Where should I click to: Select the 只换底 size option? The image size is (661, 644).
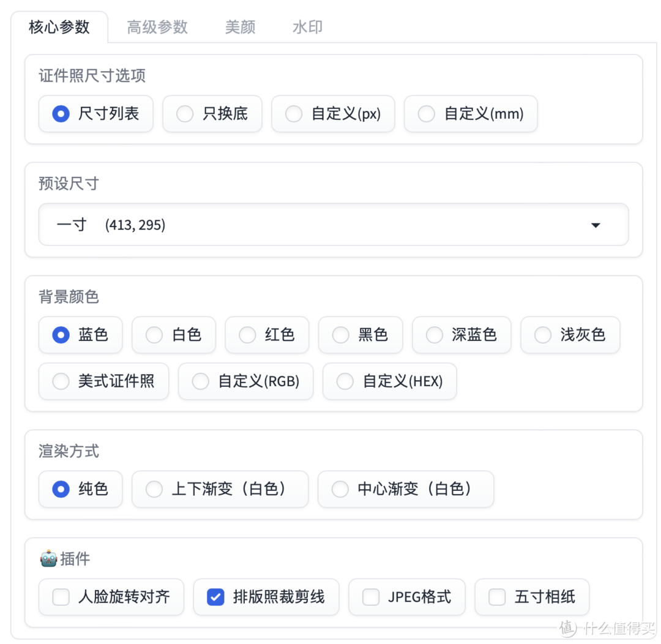[212, 114]
